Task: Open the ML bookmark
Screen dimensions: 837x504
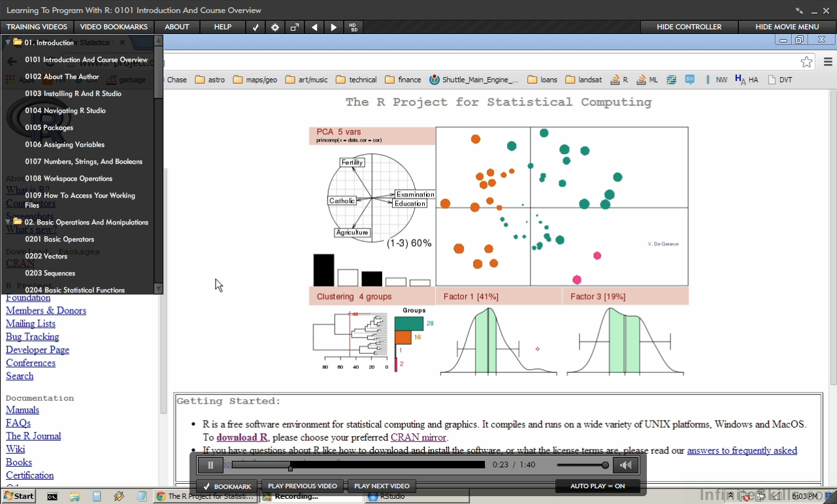Action: [648, 80]
